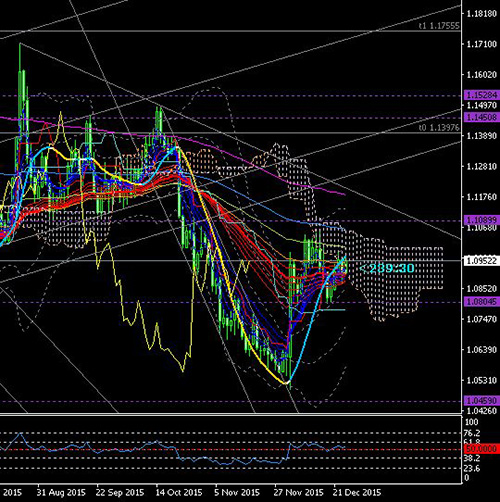Click the 1.16020 price scale value
500x502 pixels.
click(482, 74)
